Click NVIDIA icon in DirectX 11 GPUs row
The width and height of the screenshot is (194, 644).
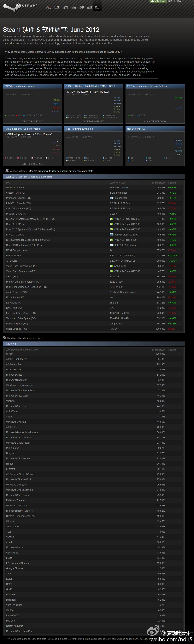[111, 224]
